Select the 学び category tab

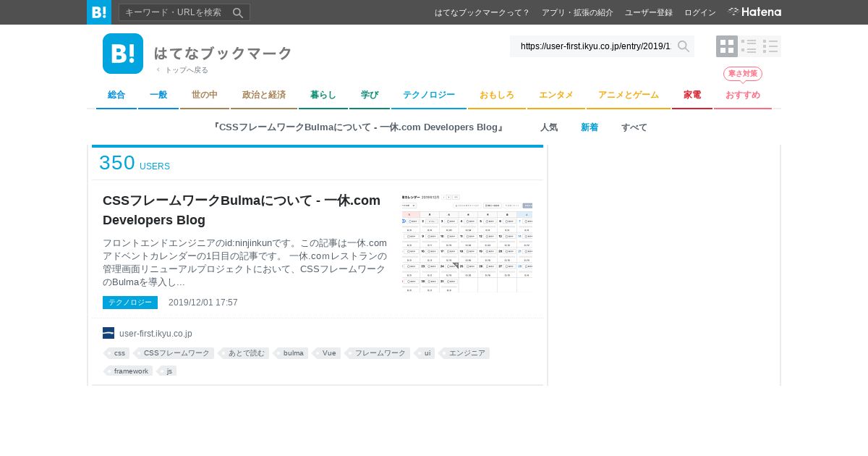tap(370, 96)
